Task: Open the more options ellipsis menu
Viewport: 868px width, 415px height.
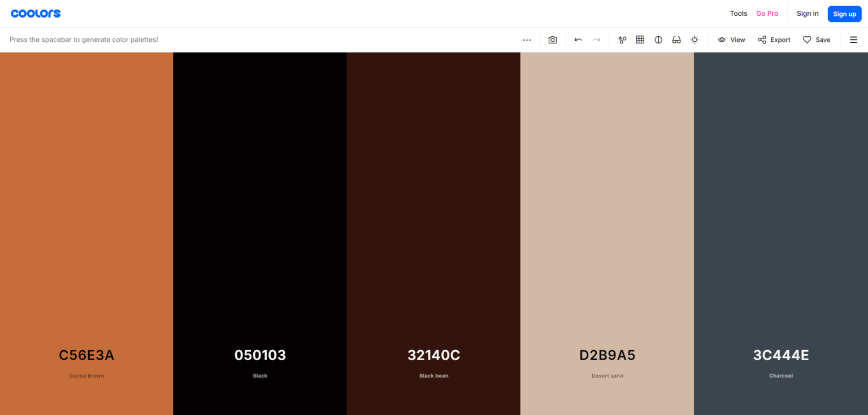Action: pos(527,40)
